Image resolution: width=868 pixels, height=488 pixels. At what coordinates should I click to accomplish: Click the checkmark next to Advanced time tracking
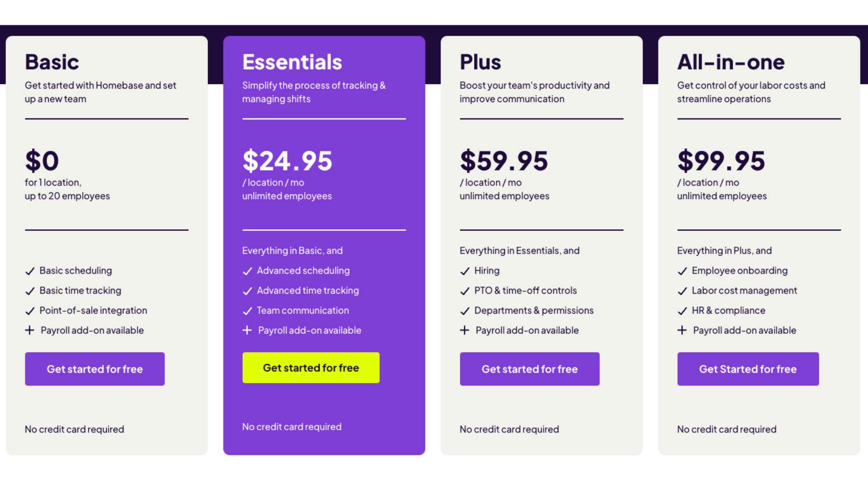pos(247,291)
